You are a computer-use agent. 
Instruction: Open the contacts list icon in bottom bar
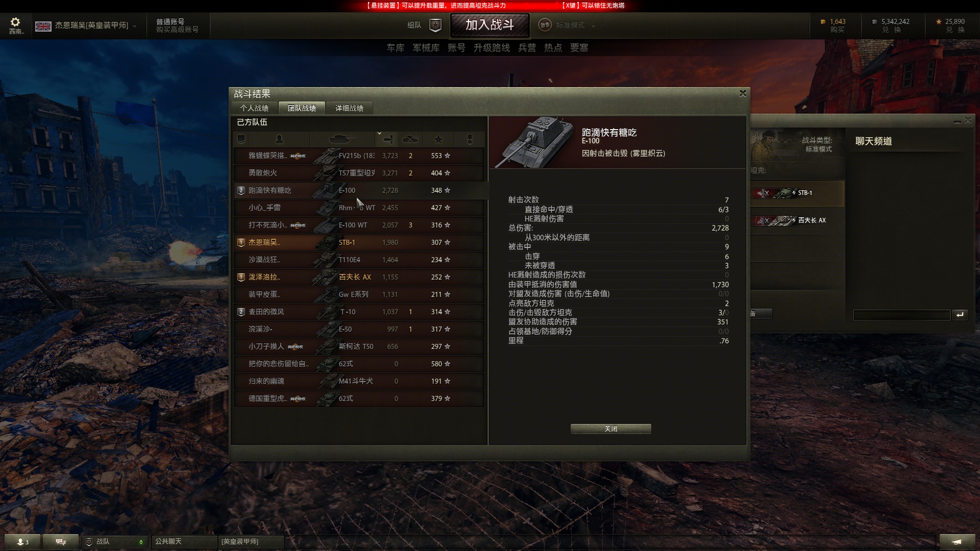(x=22, y=542)
